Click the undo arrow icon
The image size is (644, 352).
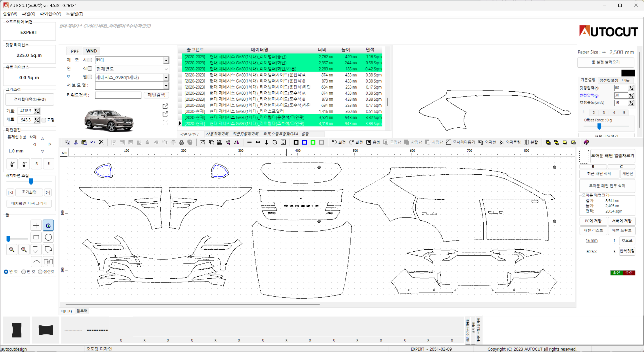tap(93, 142)
